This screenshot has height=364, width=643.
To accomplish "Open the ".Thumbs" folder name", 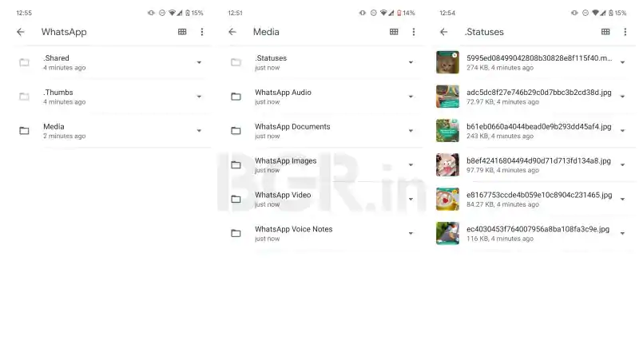I will coord(58,93).
